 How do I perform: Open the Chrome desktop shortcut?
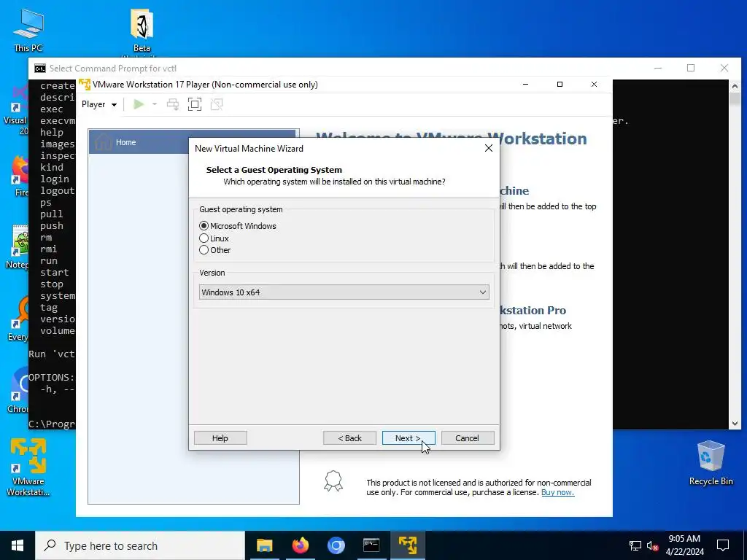point(19,391)
